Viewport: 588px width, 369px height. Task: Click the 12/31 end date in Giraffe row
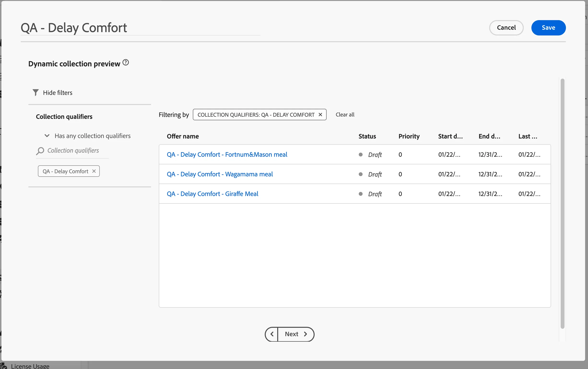(490, 194)
